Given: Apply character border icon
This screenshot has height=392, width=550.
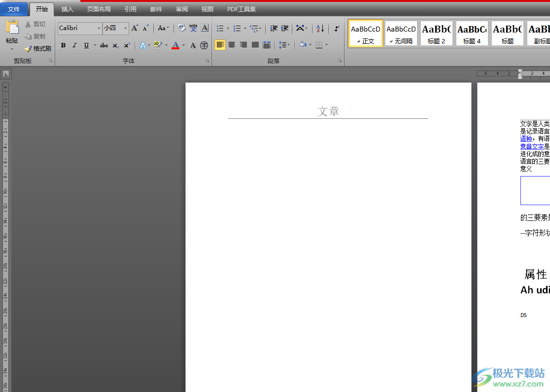Looking at the screenshot, I should pyautogui.click(x=205, y=28).
